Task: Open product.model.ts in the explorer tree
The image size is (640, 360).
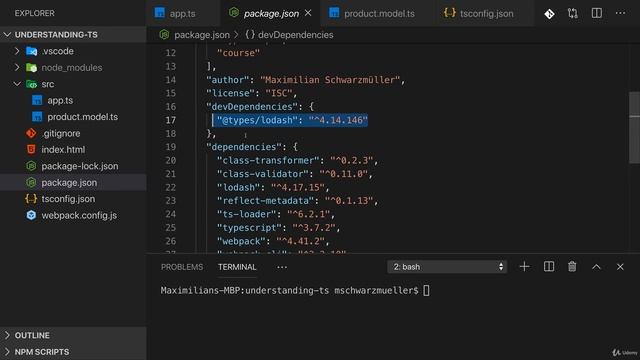Action: (82, 117)
